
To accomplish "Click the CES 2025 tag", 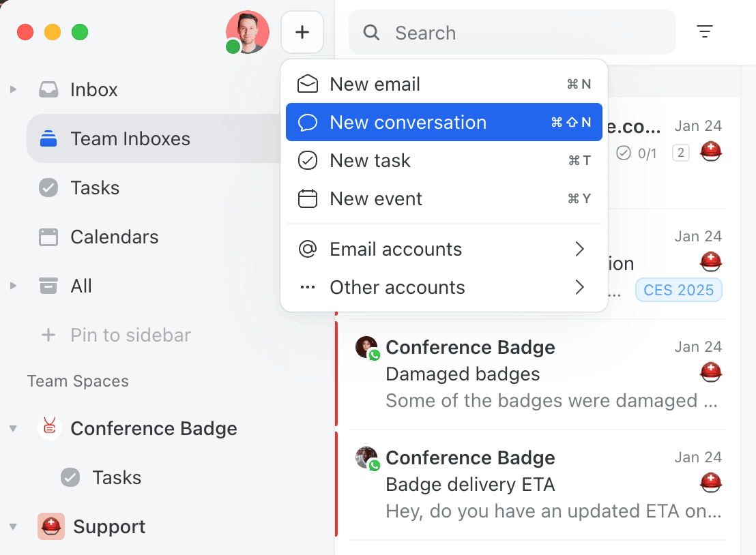I will (678, 290).
